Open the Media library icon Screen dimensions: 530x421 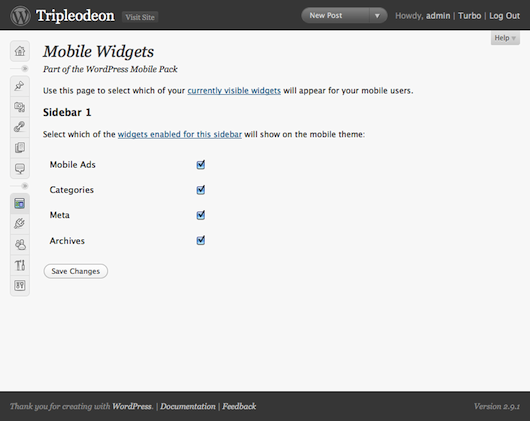point(20,107)
